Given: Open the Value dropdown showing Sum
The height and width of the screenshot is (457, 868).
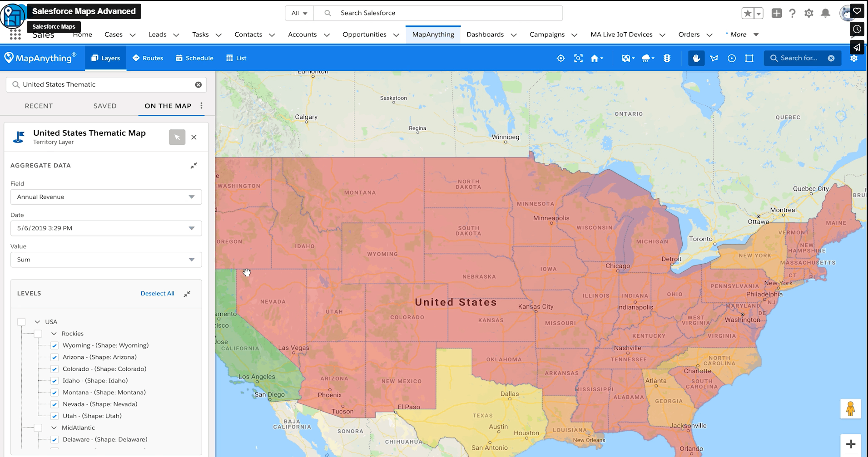Looking at the screenshot, I should tap(106, 260).
